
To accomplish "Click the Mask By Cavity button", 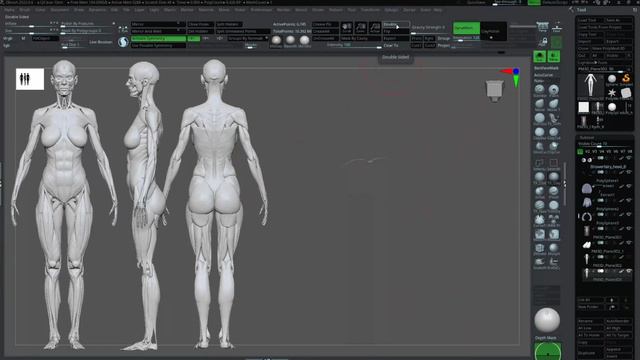I will (x=360, y=38).
